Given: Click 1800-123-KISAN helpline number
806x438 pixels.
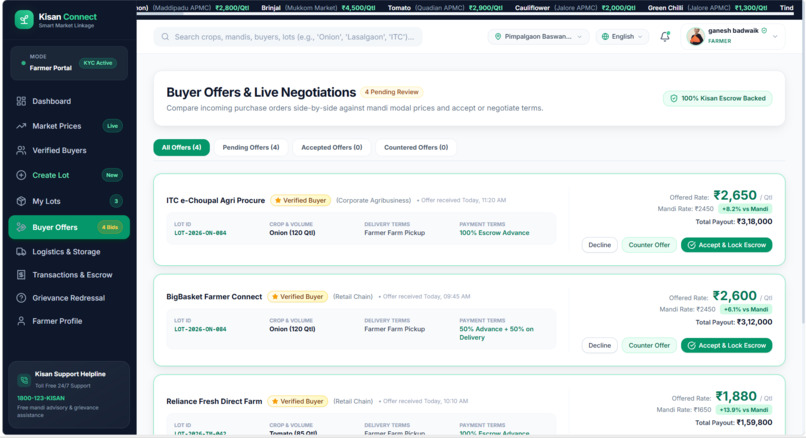Looking at the screenshot, I should pyautogui.click(x=41, y=398).
